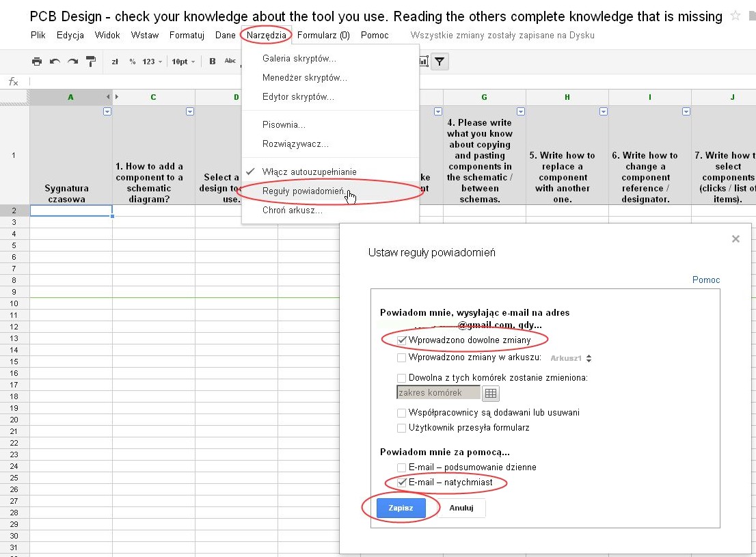Open the 123 number format dropdown
This screenshot has width=756, height=557.
(152, 62)
